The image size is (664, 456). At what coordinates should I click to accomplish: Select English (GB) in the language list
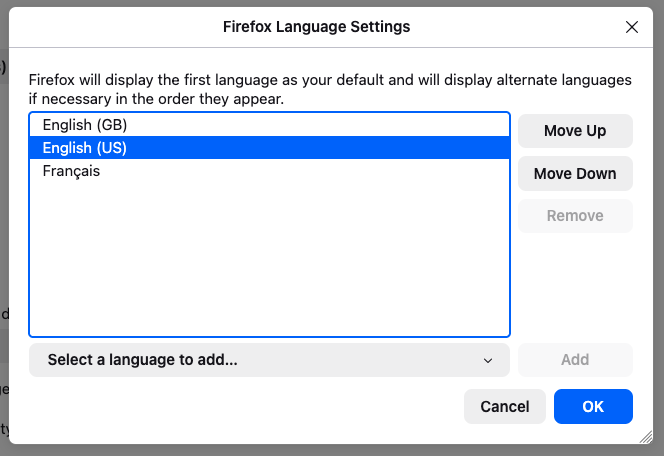tap(269, 125)
